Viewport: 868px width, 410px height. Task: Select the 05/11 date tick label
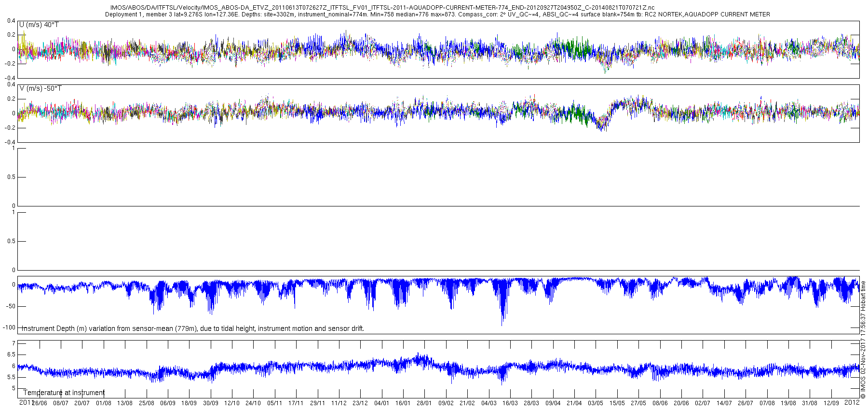tap(275, 403)
